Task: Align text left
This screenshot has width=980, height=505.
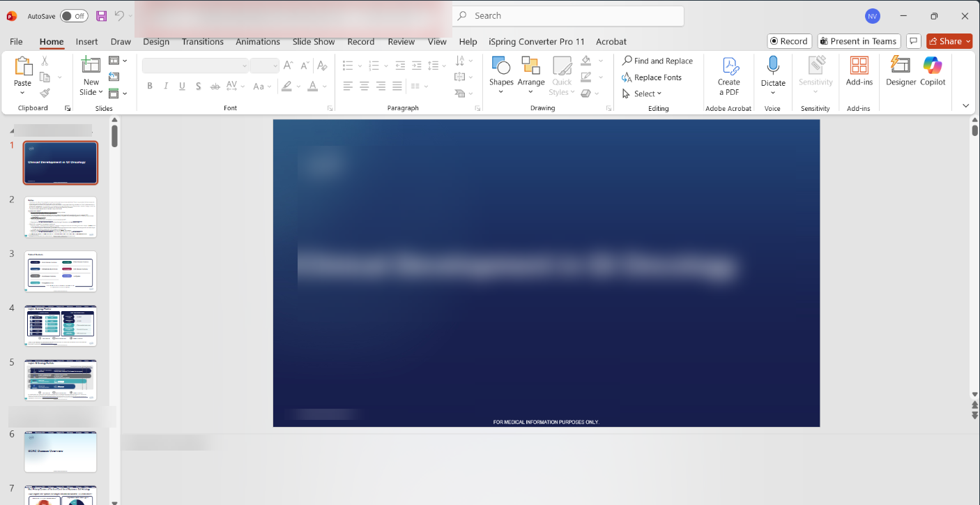Action: point(348,86)
